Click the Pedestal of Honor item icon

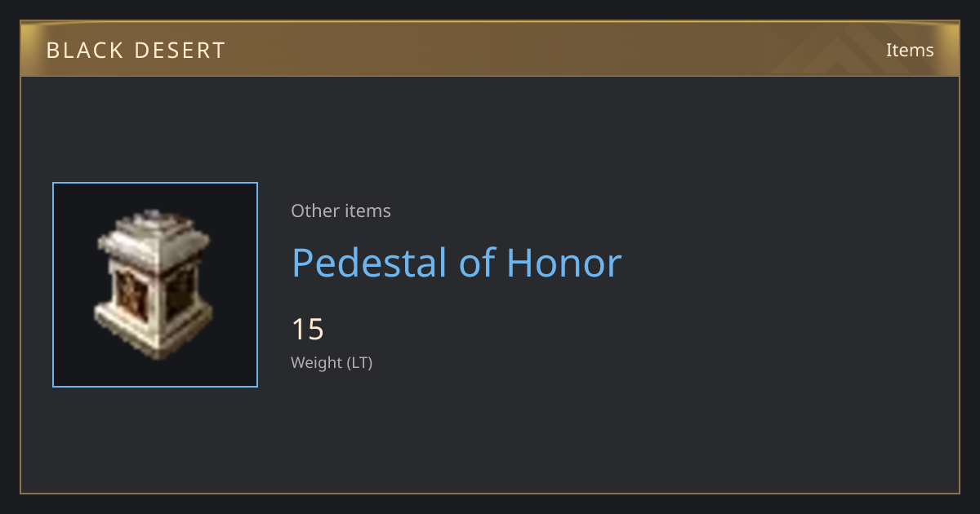click(155, 285)
